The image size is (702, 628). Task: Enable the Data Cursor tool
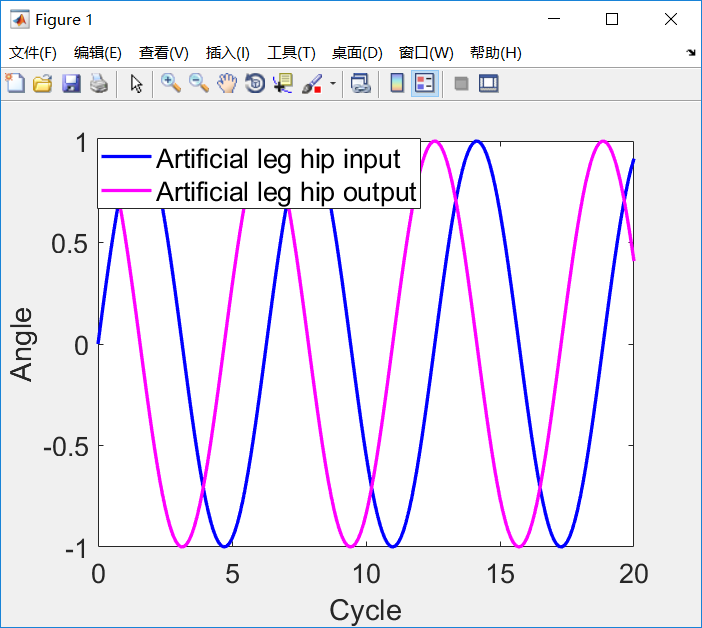[283, 83]
